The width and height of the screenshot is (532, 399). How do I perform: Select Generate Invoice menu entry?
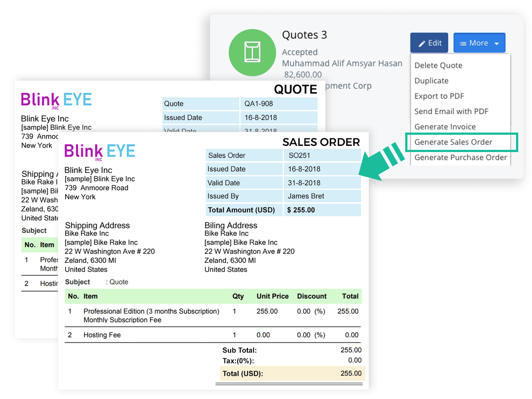[x=445, y=127]
